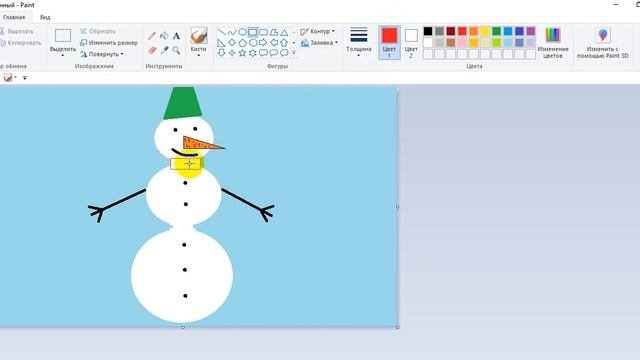The width and height of the screenshot is (640, 360).
Task: Pick the brown color swatch
Action: [x=451, y=42]
